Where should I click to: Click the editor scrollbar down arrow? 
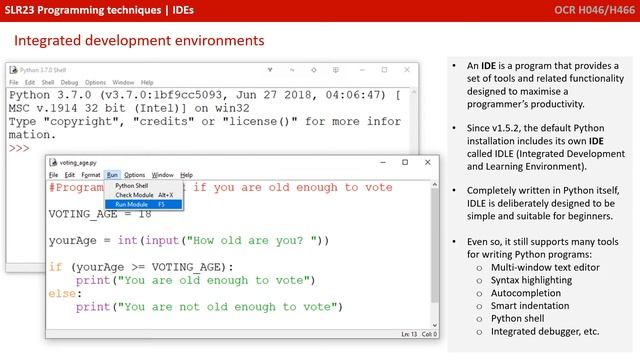435,325
